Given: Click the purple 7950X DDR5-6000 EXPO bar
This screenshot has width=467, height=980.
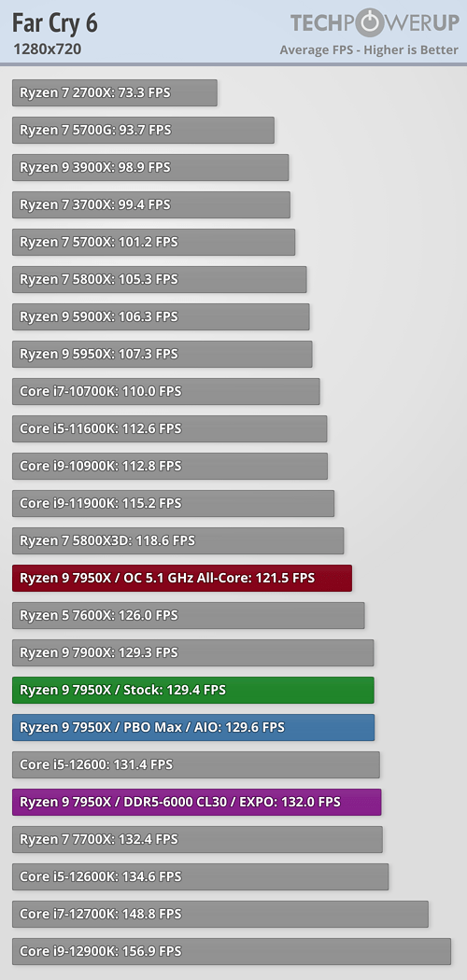Looking at the screenshot, I should [197, 802].
